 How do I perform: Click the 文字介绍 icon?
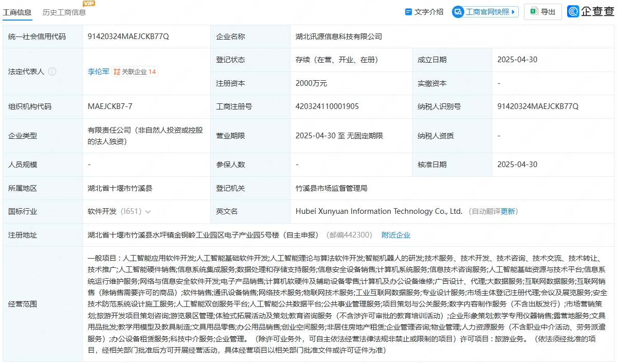click(x=408, y=12)
